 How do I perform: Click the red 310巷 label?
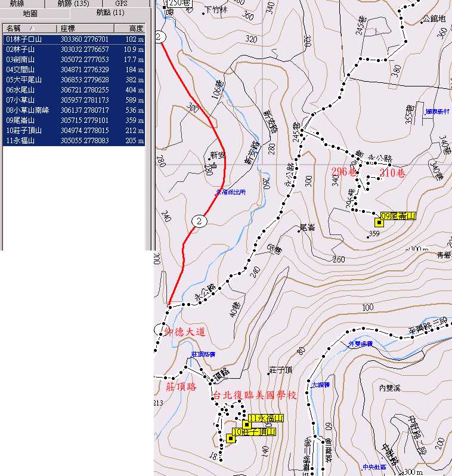[x=392, y=173]
